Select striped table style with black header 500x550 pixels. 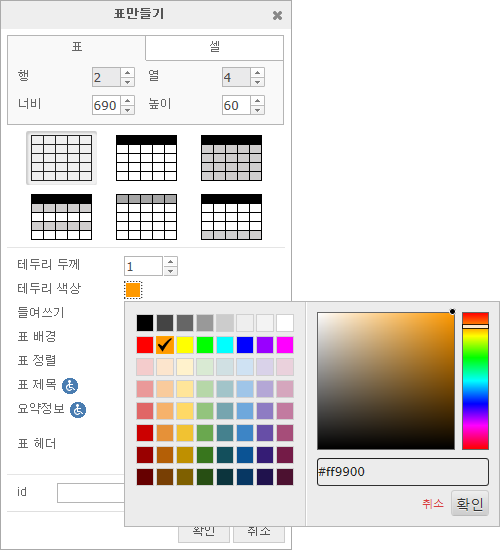[x=61, y=217]
